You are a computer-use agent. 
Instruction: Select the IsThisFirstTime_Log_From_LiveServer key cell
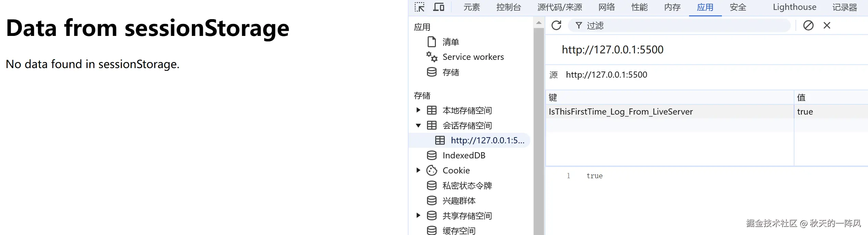pos(670,112)
